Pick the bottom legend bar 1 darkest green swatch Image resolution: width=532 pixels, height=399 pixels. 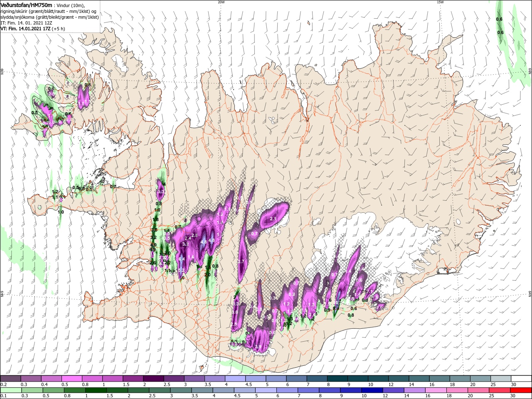[x=96, y=390]
